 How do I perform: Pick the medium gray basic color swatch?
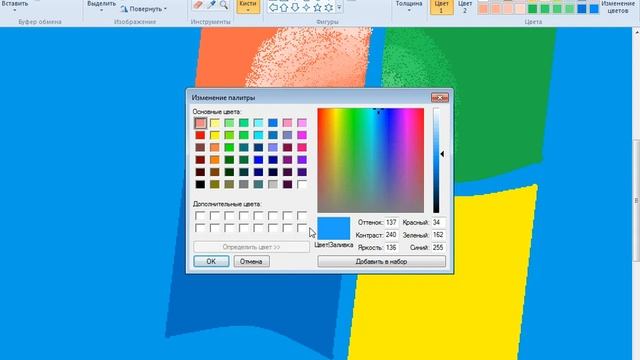[x=244, y=184]
